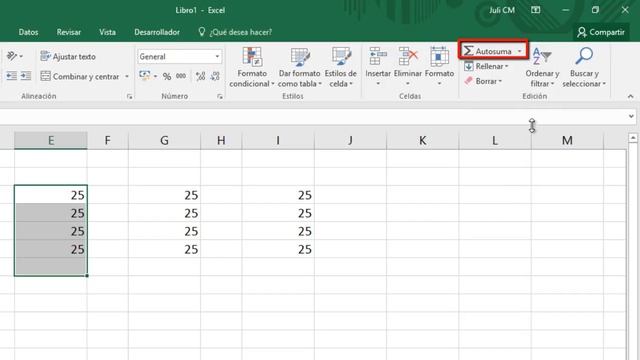Click last 25 cell in column G
This screenshot has width=640, height=360.
(x=164, y=249)
